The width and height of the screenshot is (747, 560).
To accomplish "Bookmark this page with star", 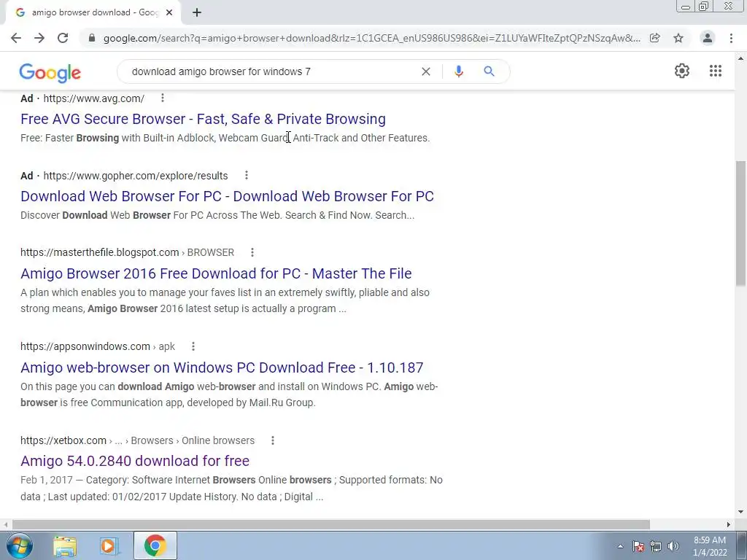I will pos(678,38).
